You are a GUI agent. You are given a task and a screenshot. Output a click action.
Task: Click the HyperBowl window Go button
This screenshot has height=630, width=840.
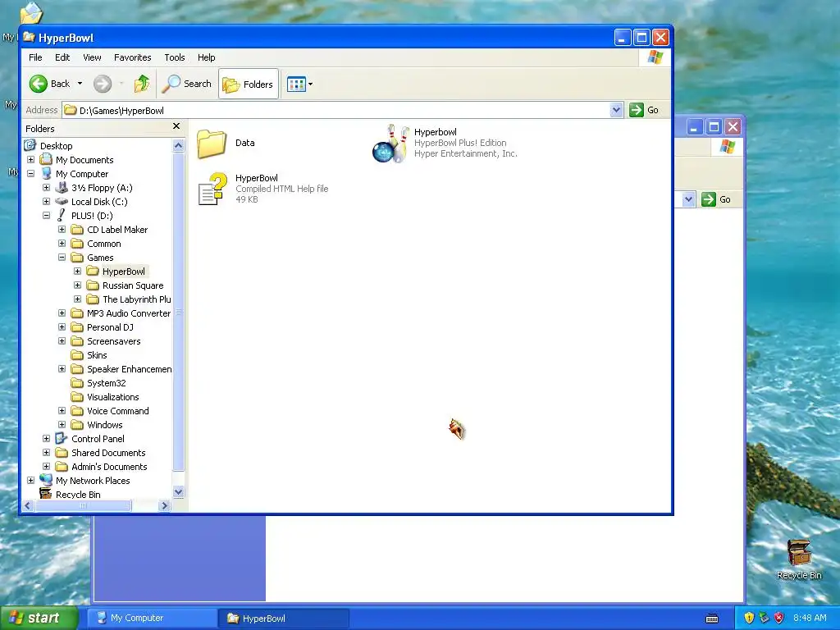point(645,110)
